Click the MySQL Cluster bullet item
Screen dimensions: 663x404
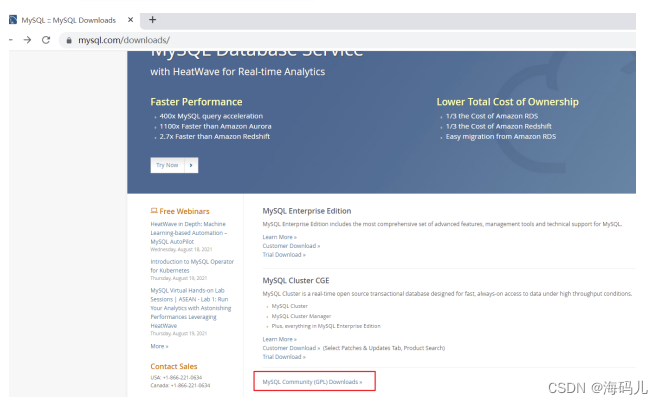[x=290, y=306]
